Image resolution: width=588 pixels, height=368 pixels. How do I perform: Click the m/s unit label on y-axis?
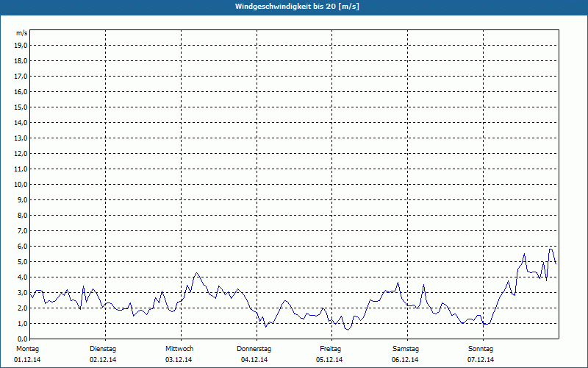point(22,33)
